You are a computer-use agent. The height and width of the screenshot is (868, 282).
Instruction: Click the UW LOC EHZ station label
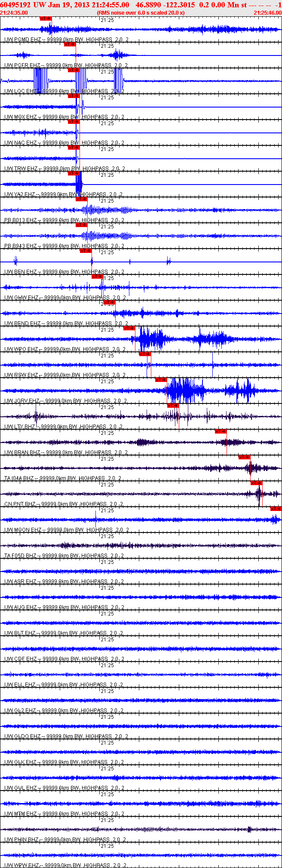[x=20, y=91]
